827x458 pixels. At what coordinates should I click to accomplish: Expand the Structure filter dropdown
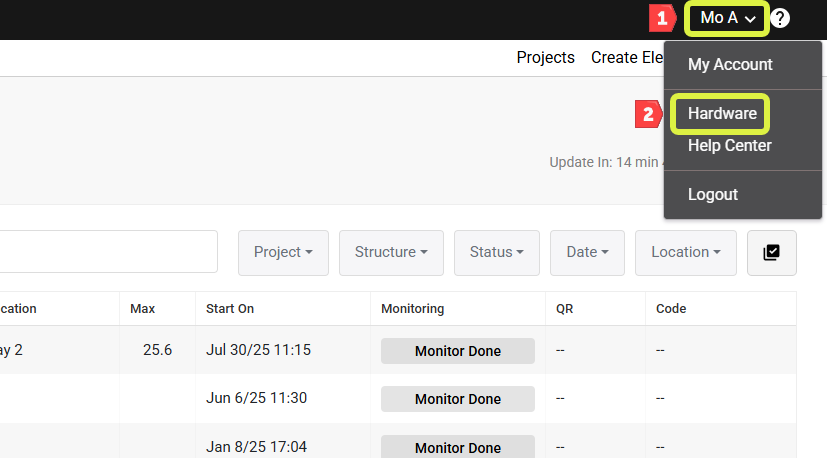coord(391,252)
